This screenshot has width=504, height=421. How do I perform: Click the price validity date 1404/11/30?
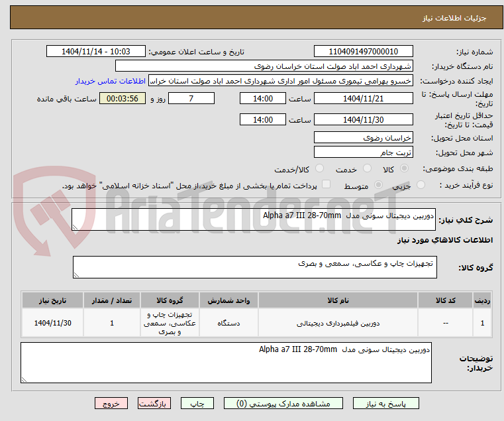click(x=363, y=120)
